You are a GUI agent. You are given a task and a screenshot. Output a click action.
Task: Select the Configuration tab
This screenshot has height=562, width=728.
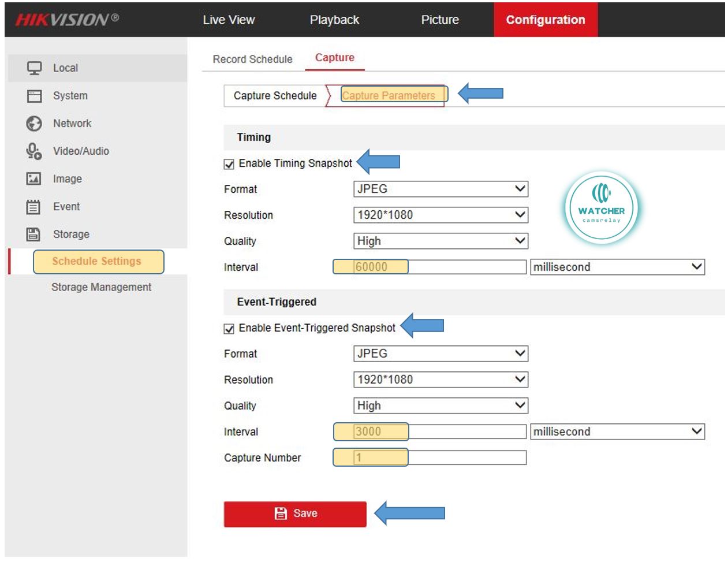coord(546,20)
